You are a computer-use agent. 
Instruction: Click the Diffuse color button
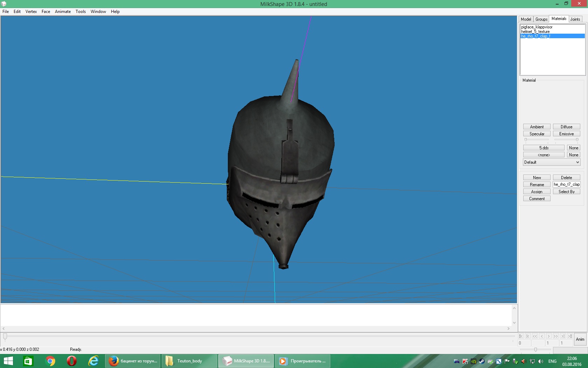click(567, 127)
